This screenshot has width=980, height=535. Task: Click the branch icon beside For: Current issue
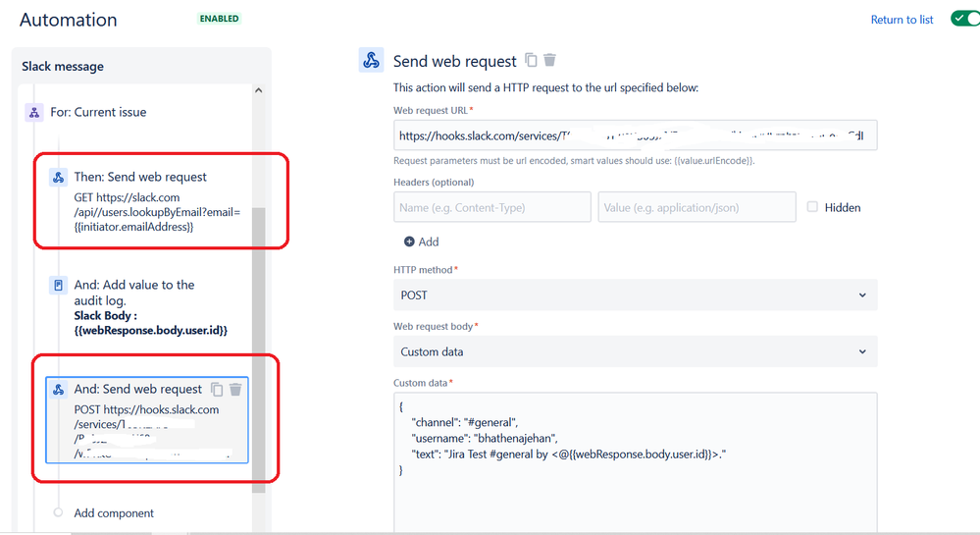click(x=34, y=113)
